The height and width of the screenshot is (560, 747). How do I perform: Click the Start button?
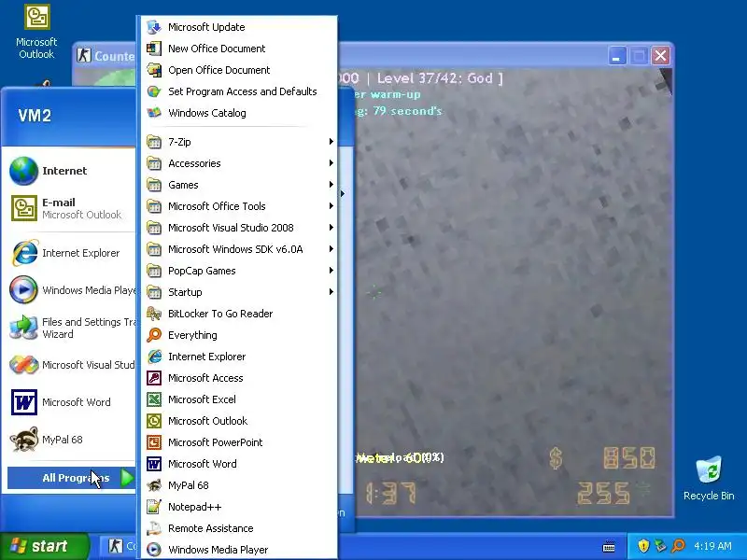click(x=44, y=546)
